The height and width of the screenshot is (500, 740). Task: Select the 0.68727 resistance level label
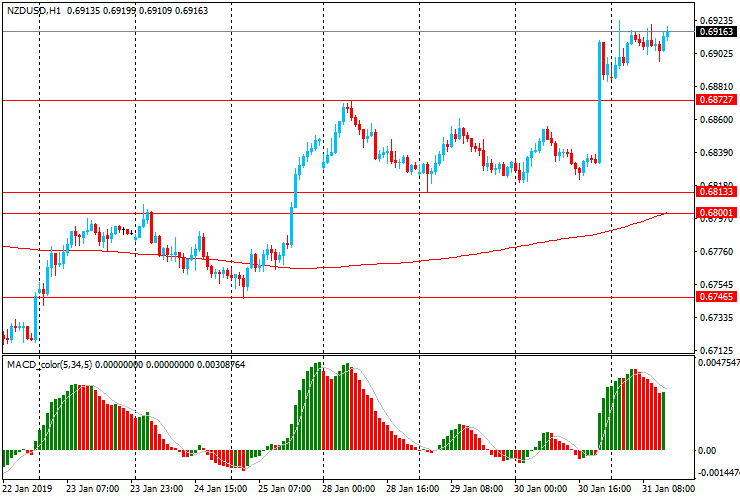(x=716, y=100)
